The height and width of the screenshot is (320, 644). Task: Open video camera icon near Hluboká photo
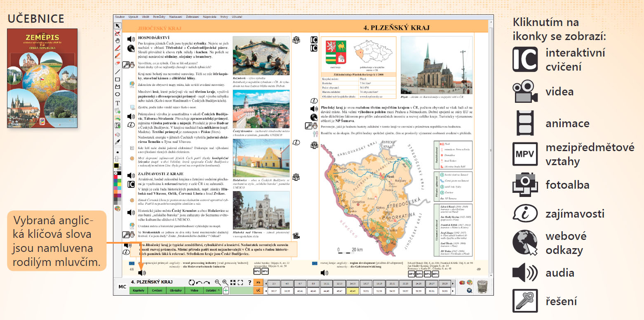click(296, 236)
